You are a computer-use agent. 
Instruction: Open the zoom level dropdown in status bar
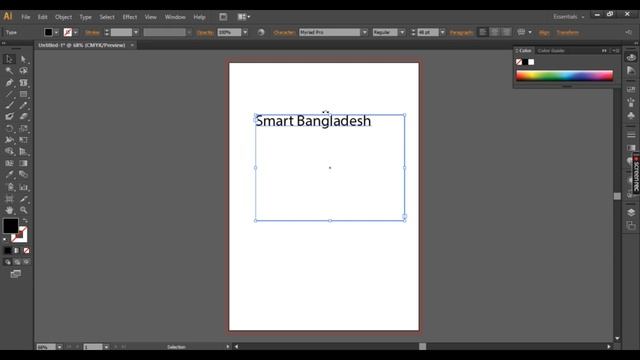click(60, 347)
